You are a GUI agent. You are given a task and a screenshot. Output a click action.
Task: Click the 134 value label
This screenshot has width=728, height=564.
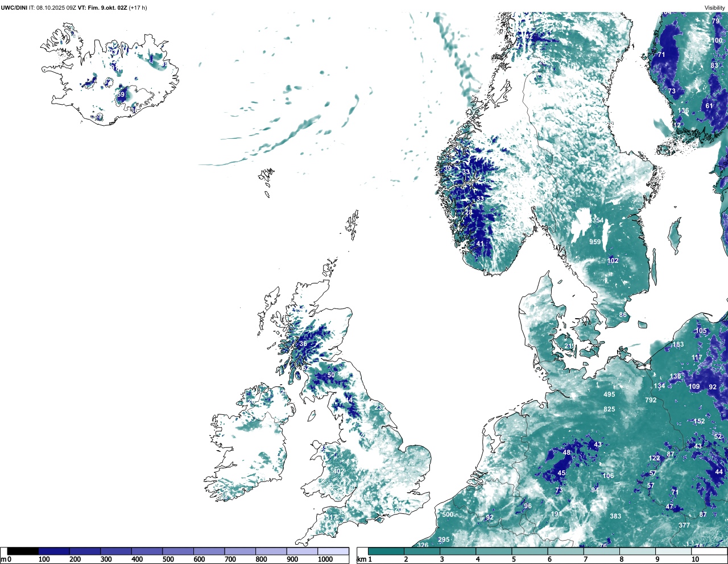tap(659, 386)
